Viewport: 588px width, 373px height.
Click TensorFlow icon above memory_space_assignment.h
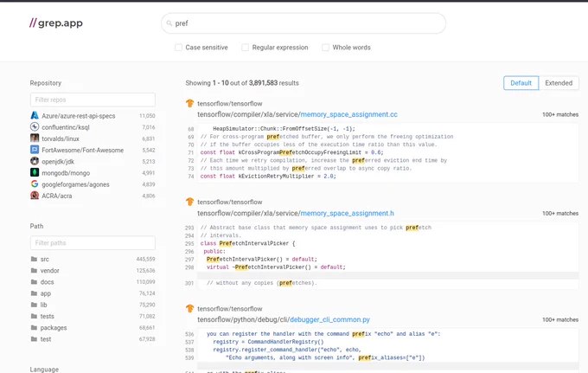189,202
